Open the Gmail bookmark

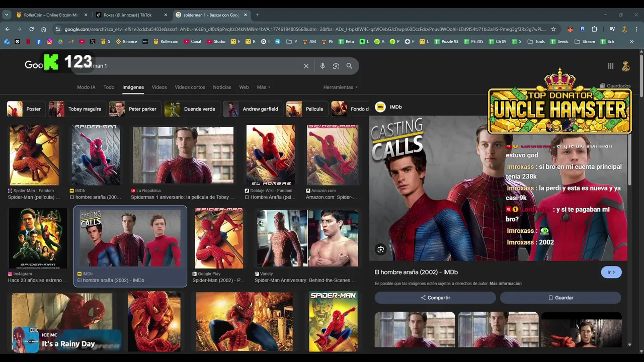tap(71, 42)
